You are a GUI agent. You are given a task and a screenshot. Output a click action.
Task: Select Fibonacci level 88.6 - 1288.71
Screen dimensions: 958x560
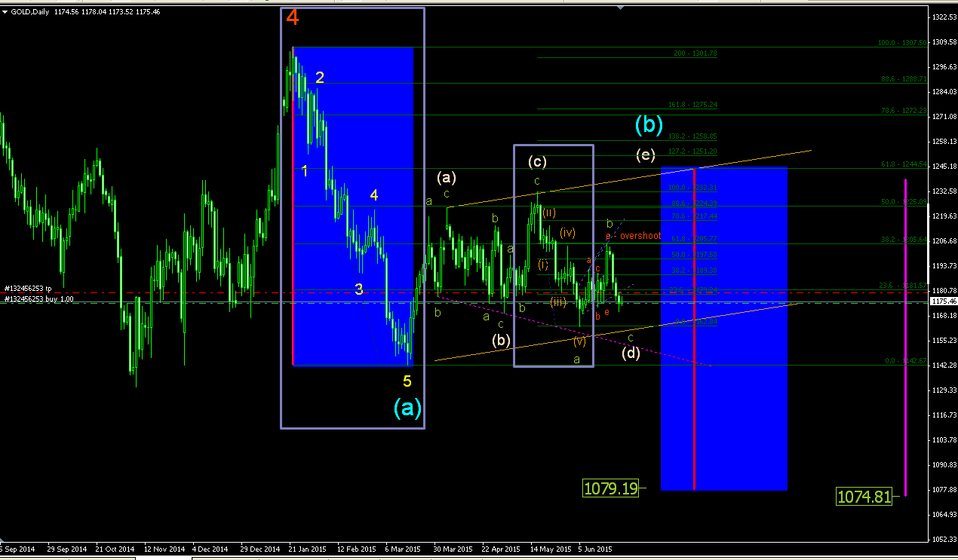tap(904, 78)
